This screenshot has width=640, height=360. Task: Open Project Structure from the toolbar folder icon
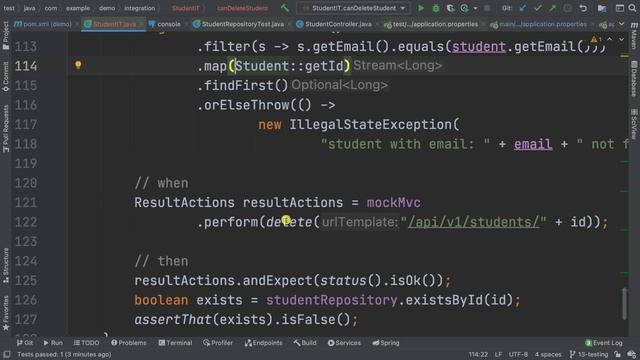point(602,8)
